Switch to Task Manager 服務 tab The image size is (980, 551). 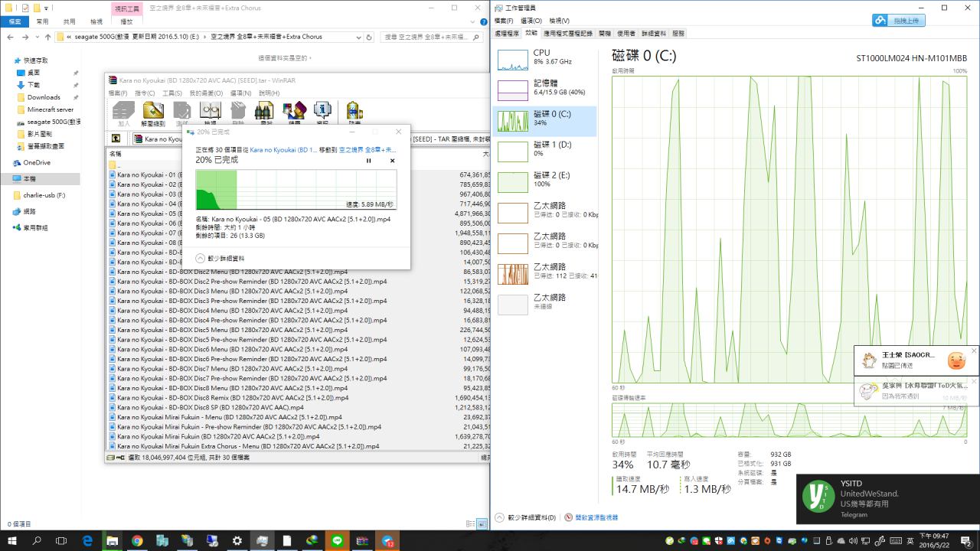point(678,34)
